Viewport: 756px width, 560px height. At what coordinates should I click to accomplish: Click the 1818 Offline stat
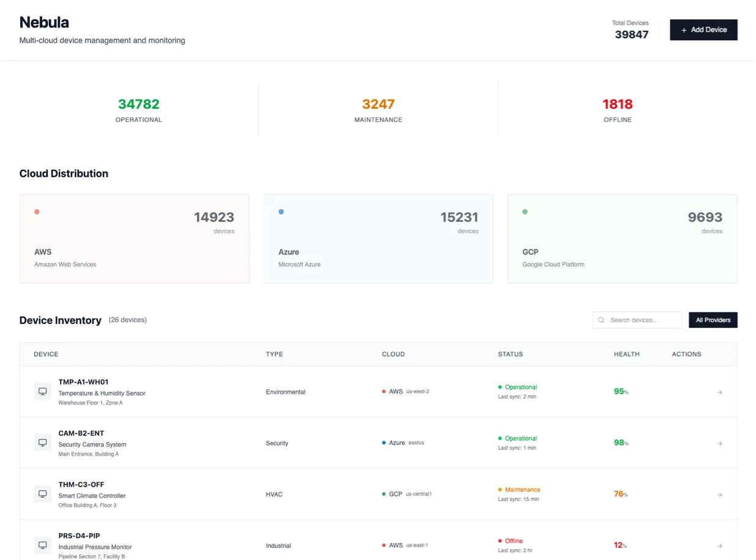pyautogui.click(x=618, y=110)
